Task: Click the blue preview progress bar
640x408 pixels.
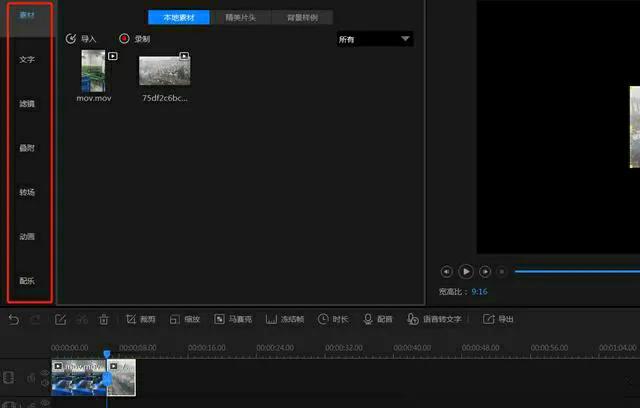Action: coord(577,271)
